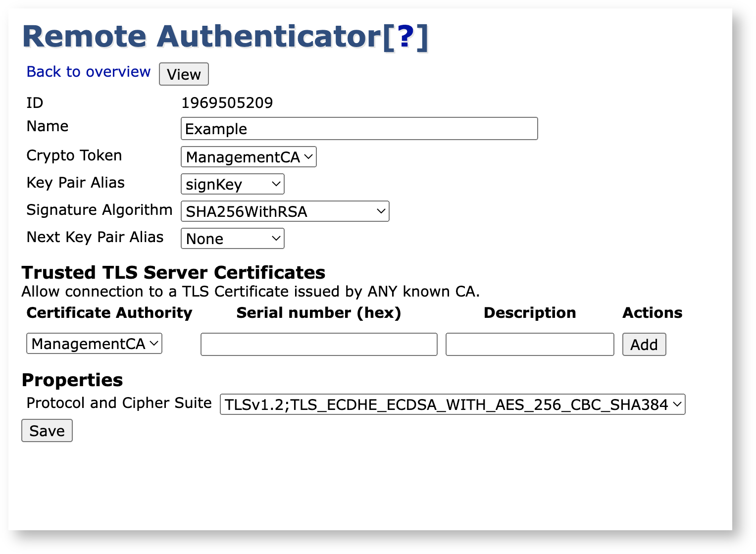The image size is (756, 554).
Task: Click the Properties section heading
Action: 72,380
